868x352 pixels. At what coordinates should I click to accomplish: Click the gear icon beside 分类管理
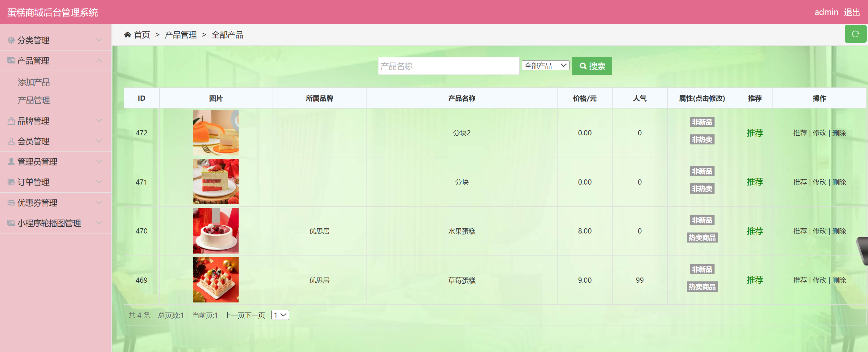coord(11,40)
